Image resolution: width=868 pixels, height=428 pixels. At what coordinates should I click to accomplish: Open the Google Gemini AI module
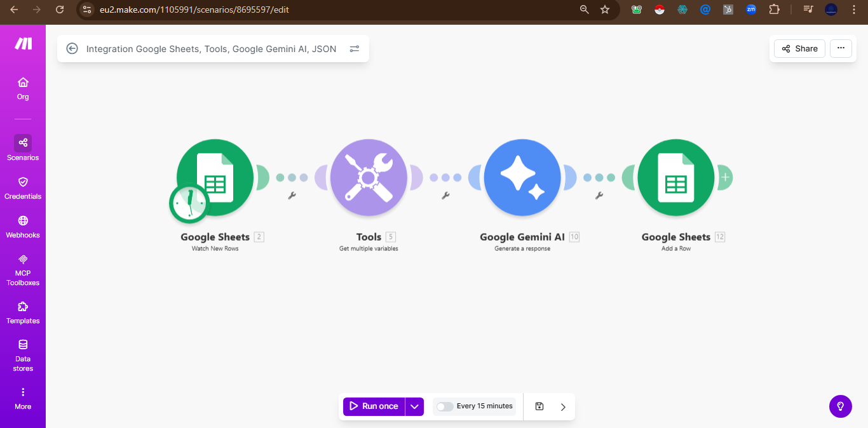point(522,178)
